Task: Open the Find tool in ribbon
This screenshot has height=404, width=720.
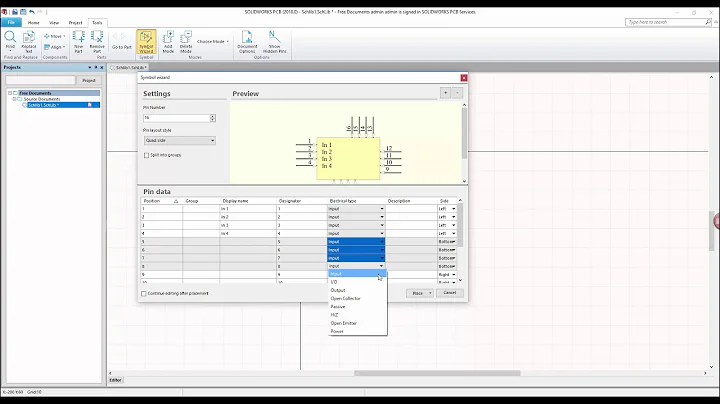Action: click(10, 41)
